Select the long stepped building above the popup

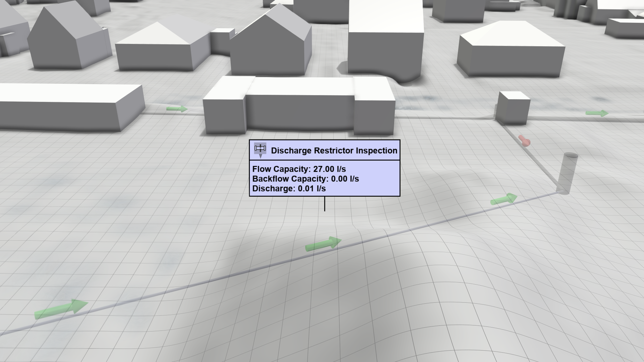(299, 107)
